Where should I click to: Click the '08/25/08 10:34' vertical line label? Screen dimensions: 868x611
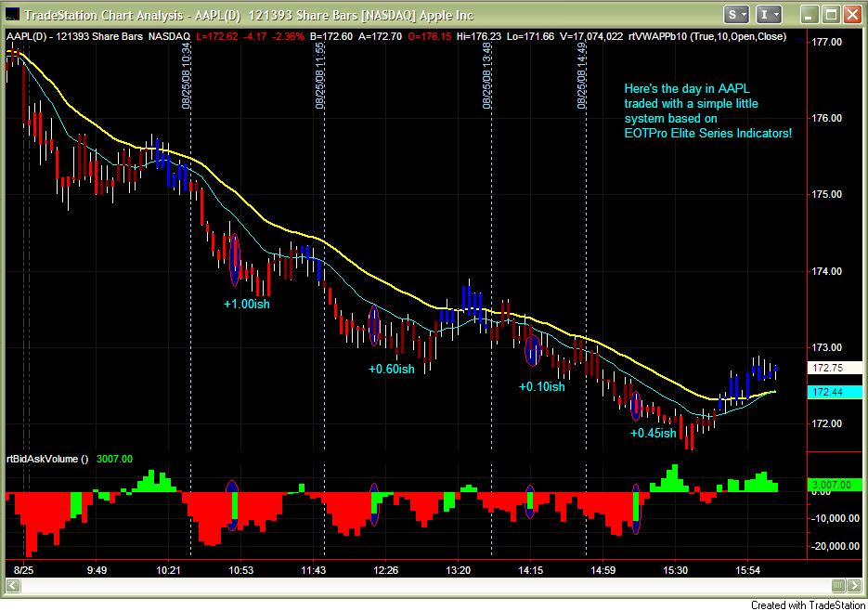pos(186,76)
